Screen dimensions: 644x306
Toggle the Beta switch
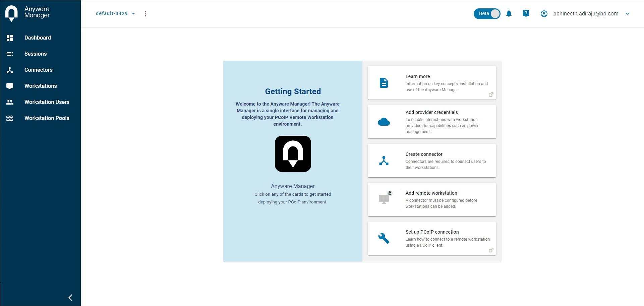tap(487, 14)
